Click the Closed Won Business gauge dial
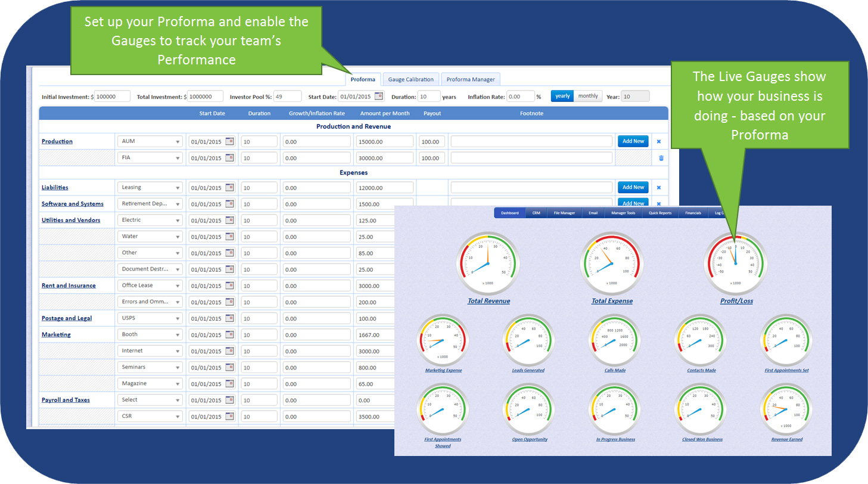868x484 pixels. tap(701, 409)
